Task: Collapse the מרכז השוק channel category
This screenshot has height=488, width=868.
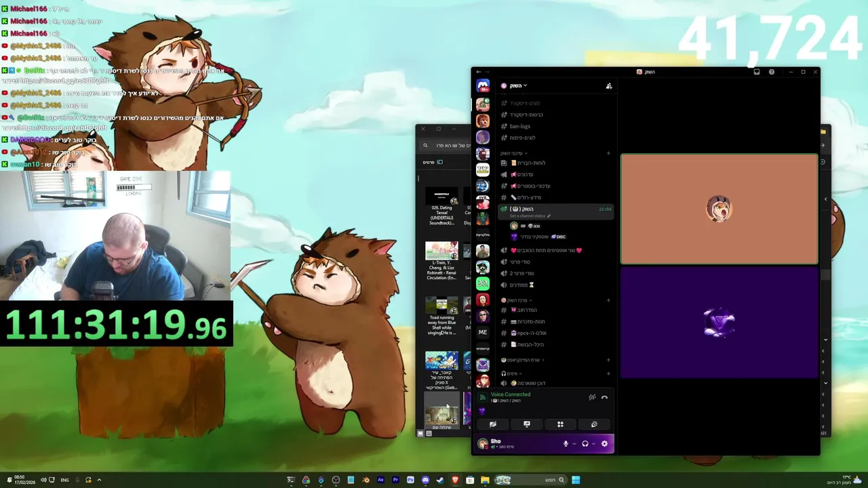Action: 517,300
